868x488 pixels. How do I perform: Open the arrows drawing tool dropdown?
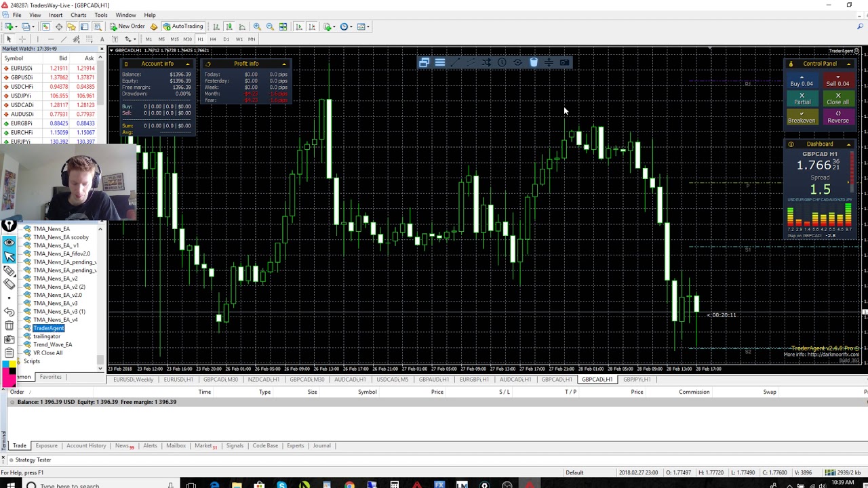[x=134, y=39]
